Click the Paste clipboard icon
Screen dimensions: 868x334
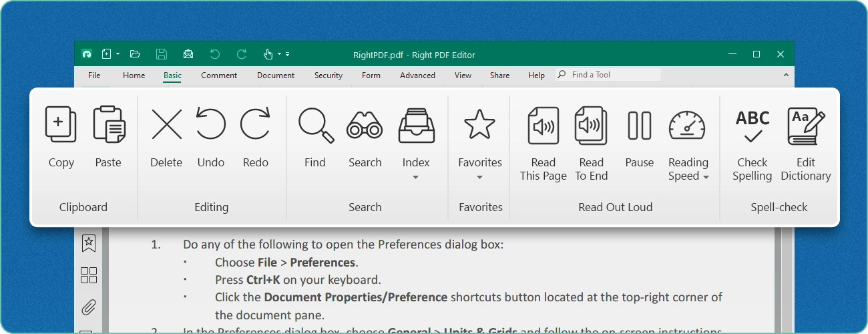[109, 124]
